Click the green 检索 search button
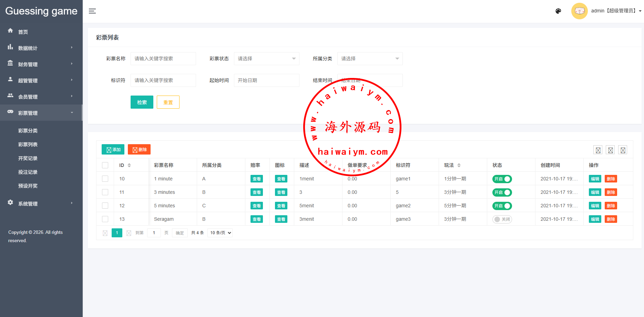This screenshot has width=644, height=317. tap(142, 102)
